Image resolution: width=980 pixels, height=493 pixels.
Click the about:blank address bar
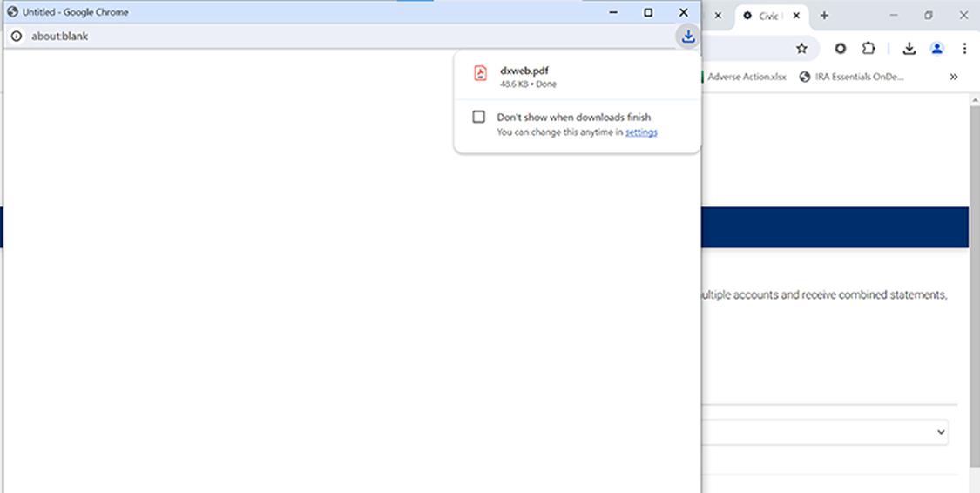350,37
